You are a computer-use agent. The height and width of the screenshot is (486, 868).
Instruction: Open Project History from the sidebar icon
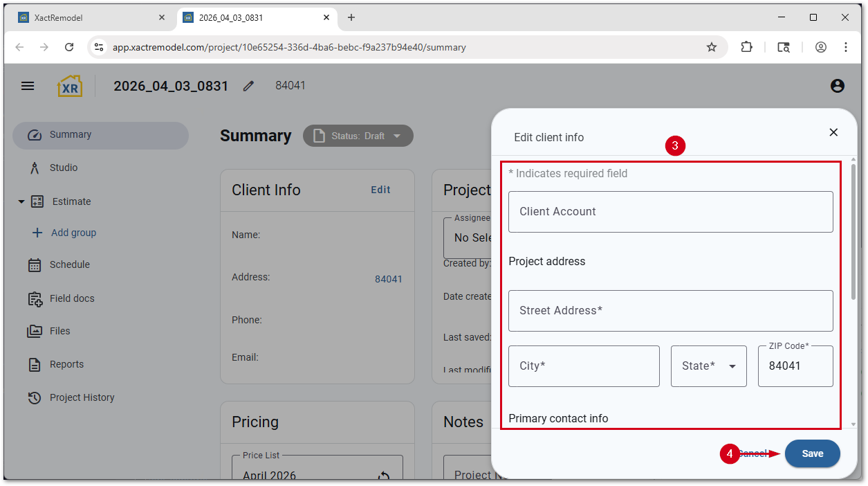(x=34, y=397)
